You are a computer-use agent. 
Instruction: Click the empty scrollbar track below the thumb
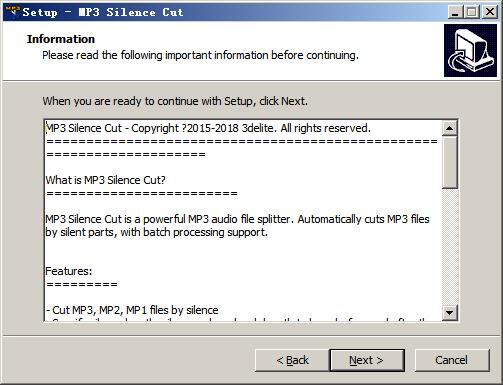pyautogui.click(x=449, y=247)
